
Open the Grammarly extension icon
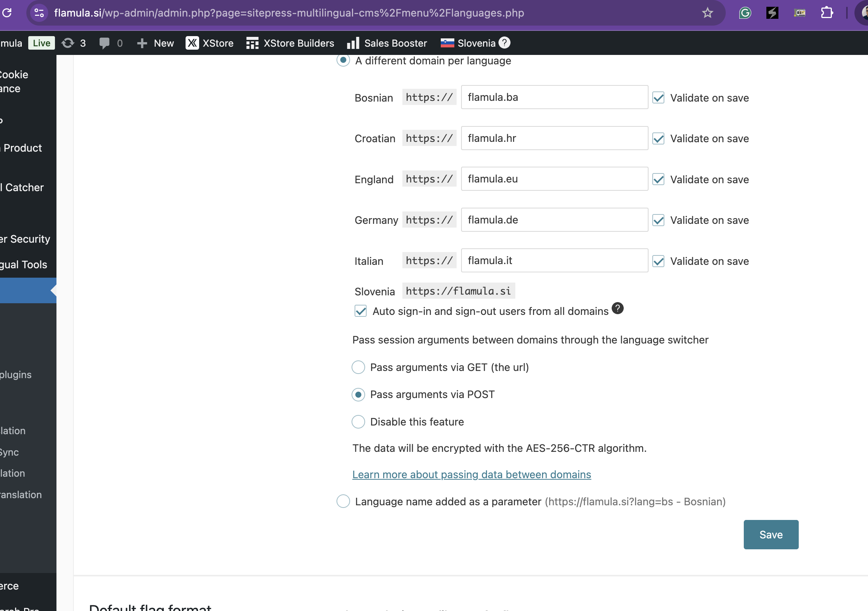(x=745, y=13)
